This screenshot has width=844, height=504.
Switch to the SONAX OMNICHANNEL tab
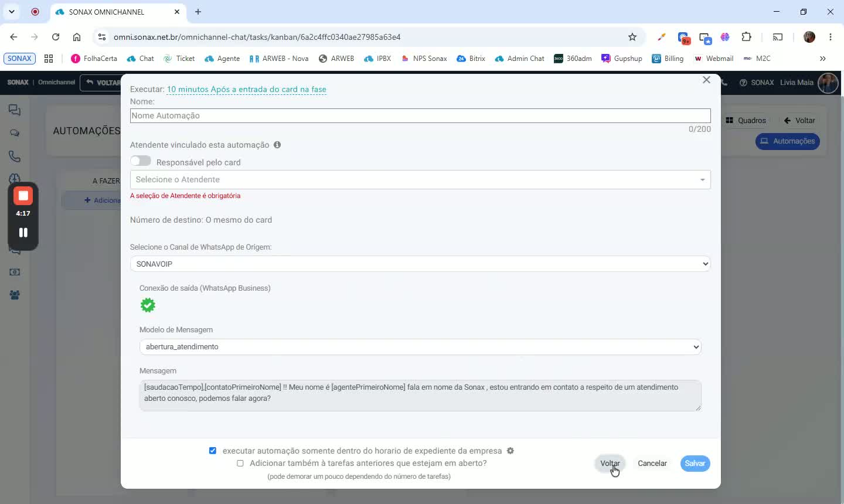(x=117, y=12)
